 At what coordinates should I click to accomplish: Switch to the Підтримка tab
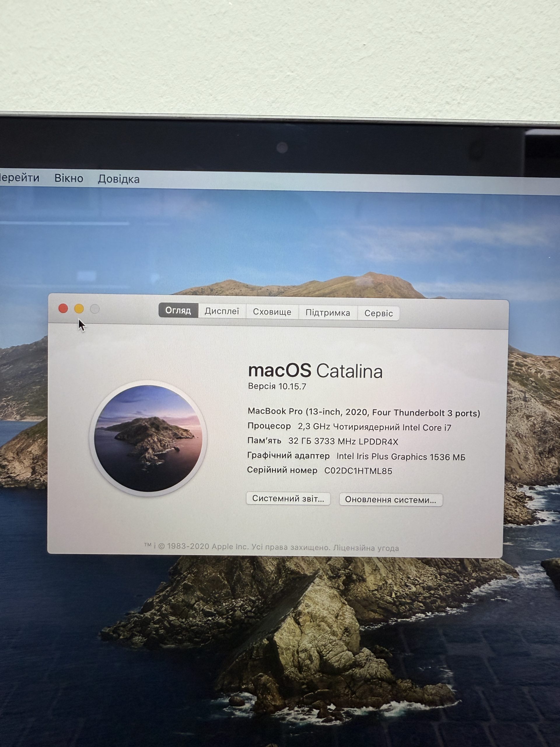328,313
